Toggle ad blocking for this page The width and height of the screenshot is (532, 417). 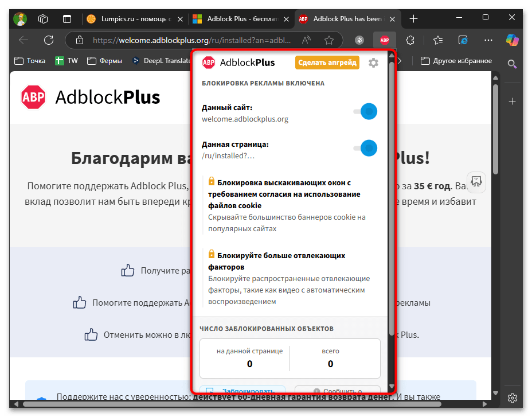click(x=365, y=148)
